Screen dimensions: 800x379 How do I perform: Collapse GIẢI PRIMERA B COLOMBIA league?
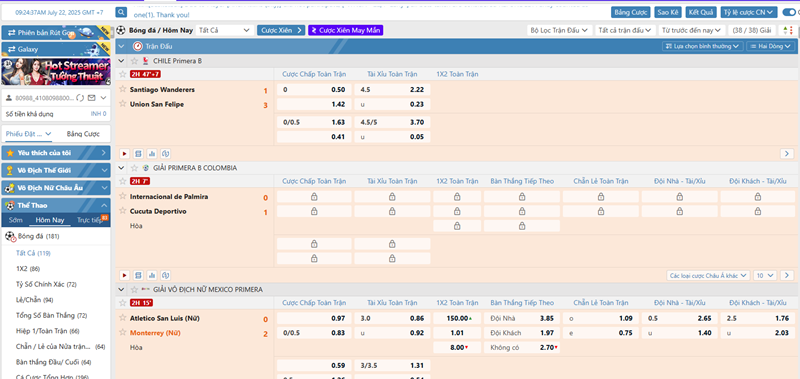coord(121,167)
